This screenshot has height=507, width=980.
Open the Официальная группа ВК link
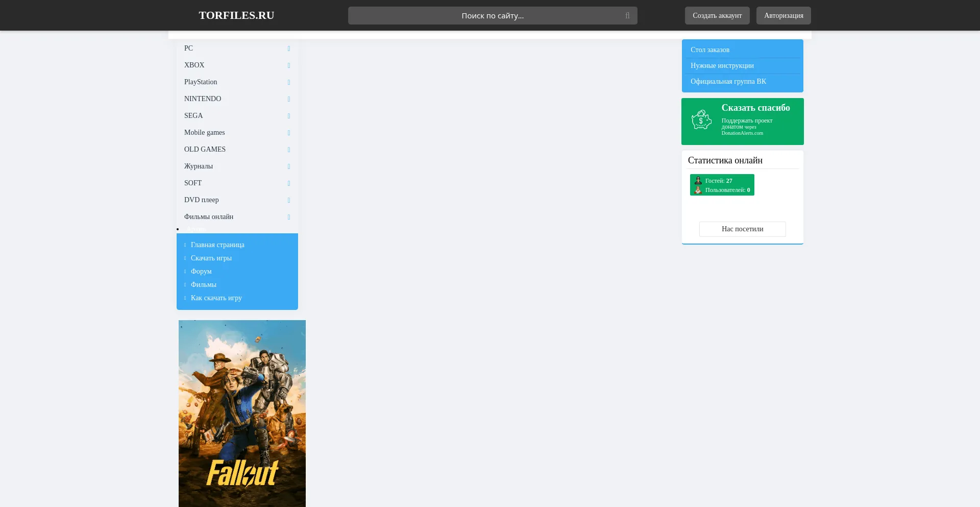[x=728, y=81]
